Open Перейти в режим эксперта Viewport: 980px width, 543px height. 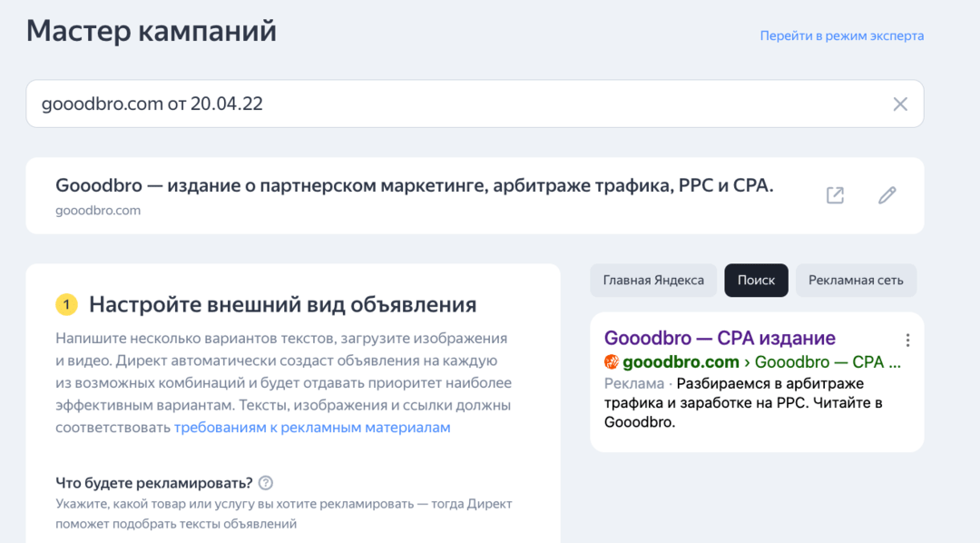pyautogui.click(x=842, y=35)
